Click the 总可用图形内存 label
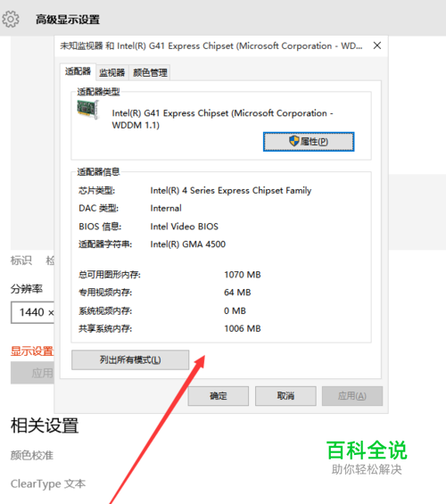Image resolution: width=446 pixels, height=504 pixels. 110,275
